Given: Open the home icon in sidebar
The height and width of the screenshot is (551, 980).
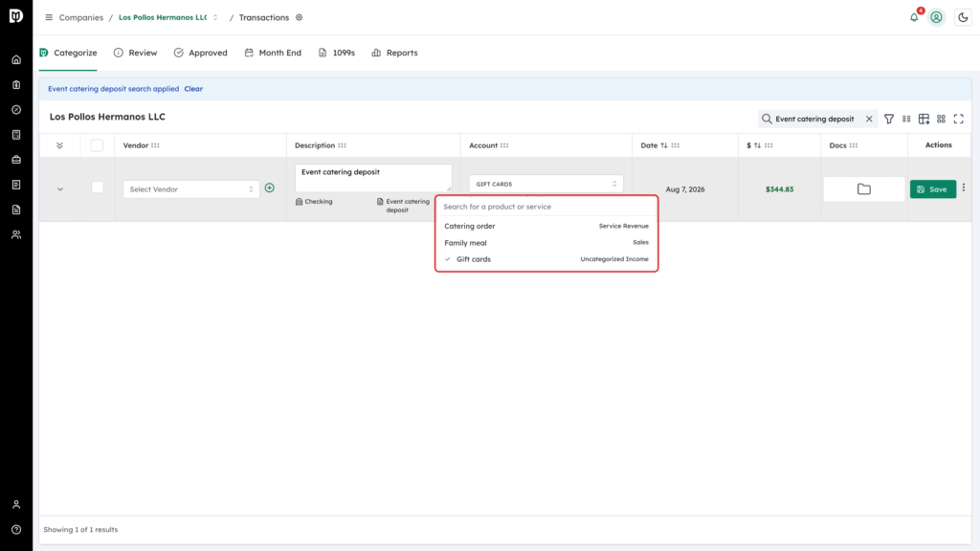Looking at the screenshot, I should click(16, 60).
